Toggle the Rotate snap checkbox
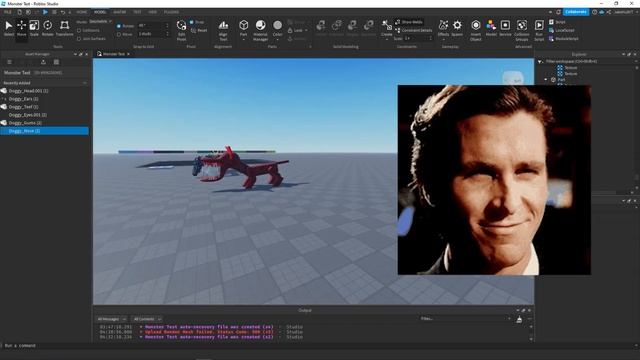Screen dimensions: 640x360 pos(119,26)
